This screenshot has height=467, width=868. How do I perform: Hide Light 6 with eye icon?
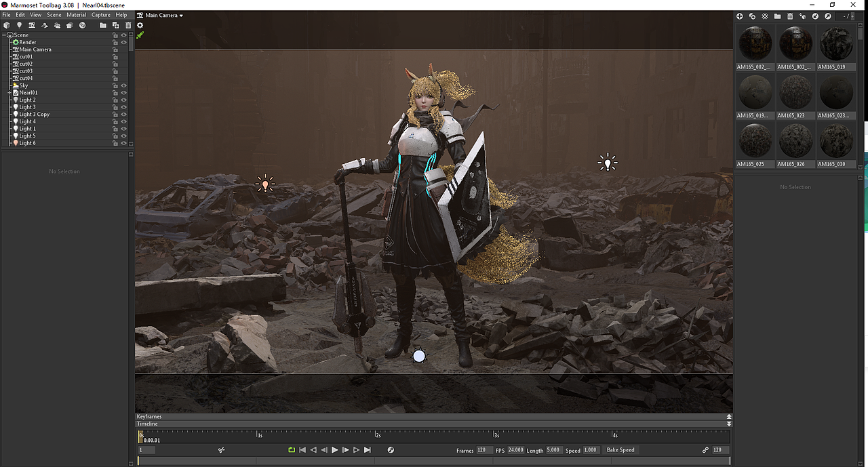[x=124, y=143]
